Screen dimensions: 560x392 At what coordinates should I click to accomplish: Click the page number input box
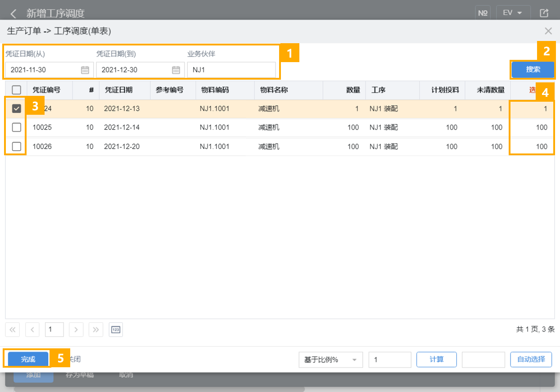[x=54, y=329]
